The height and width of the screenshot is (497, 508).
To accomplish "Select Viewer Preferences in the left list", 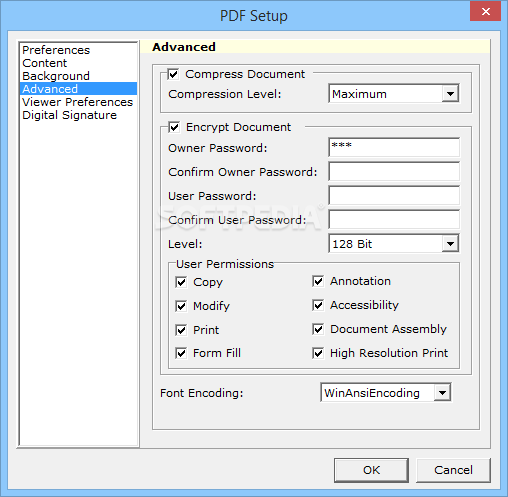I will [x=78, y=102].
